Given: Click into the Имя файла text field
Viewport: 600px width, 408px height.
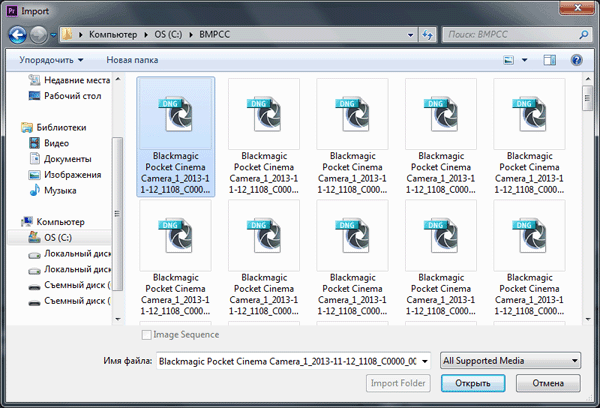Looking at the screenshot, I should (x=287, y=361).
